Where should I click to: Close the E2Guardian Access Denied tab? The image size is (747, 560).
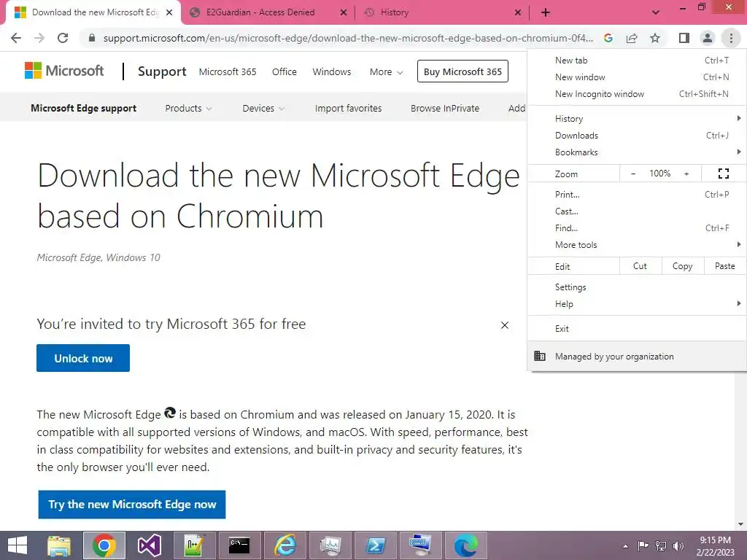pos(344,12)
